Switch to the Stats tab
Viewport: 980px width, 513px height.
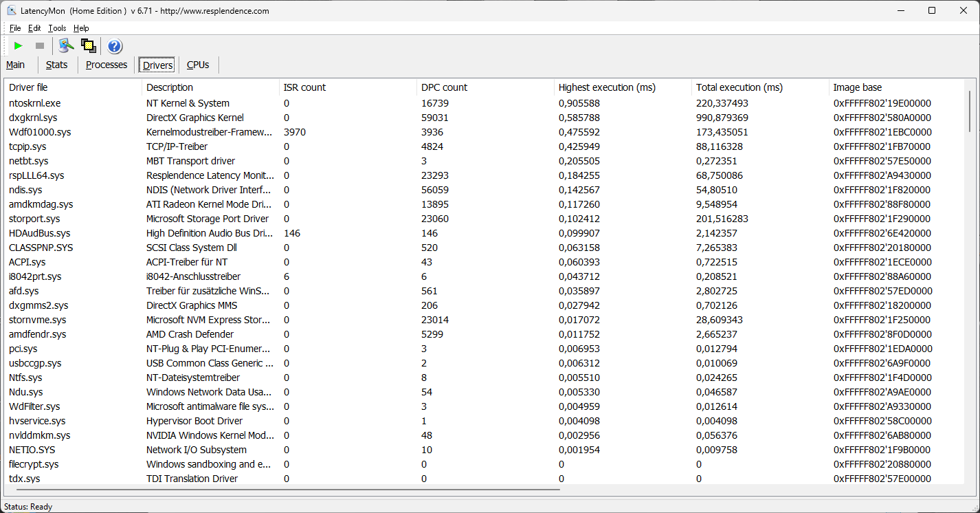(x=57, y=65)
